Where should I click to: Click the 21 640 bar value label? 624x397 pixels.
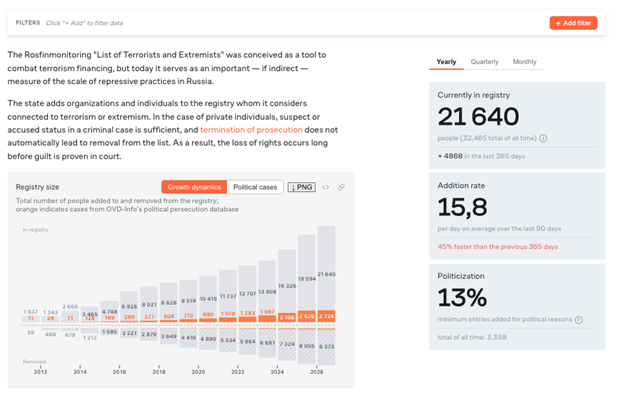pos(326,274)
